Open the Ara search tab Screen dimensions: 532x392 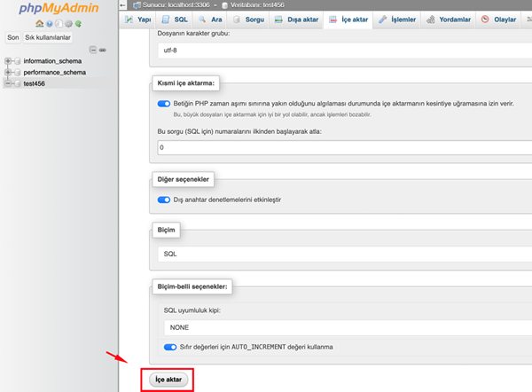tap(210, 20)
